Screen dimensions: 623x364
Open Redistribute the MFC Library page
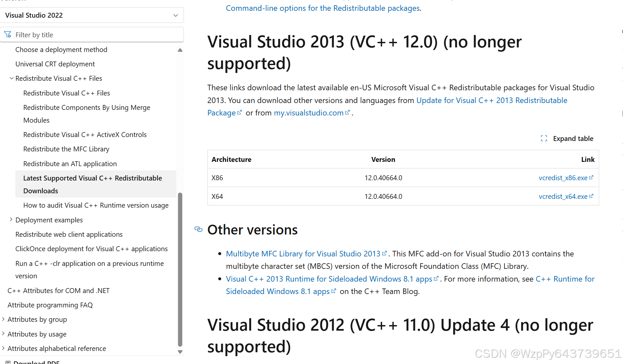pos(66,149)
